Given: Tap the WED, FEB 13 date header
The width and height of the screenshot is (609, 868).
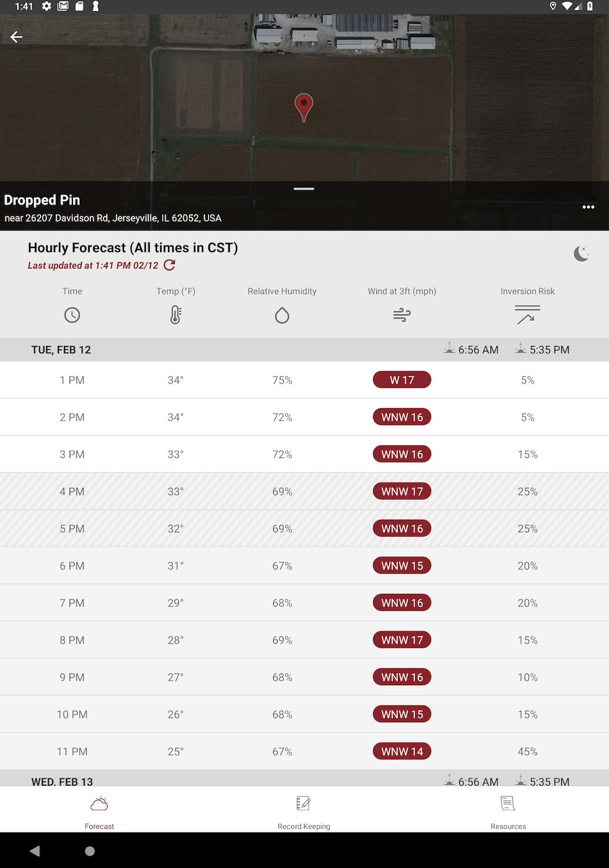Looking at the screenshot, I should (x=62, y=781).
